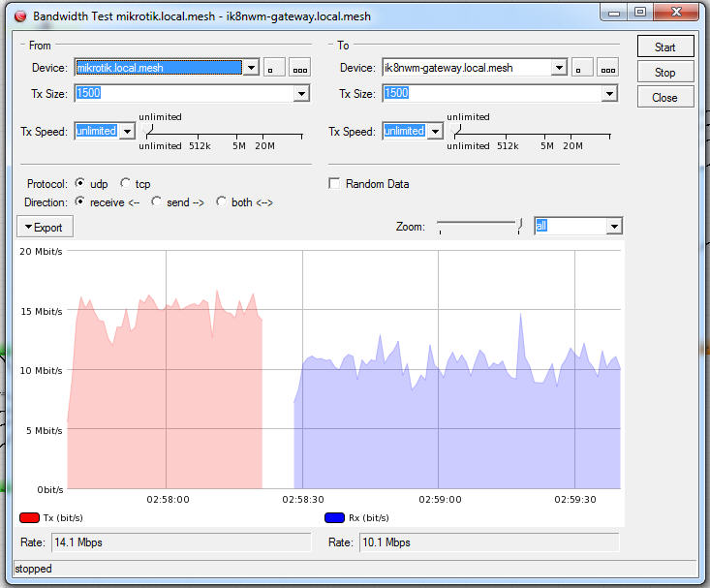Click the From Tx Speed slider handle
Viewport: 710px width, 588px height.
click(148, 131)
